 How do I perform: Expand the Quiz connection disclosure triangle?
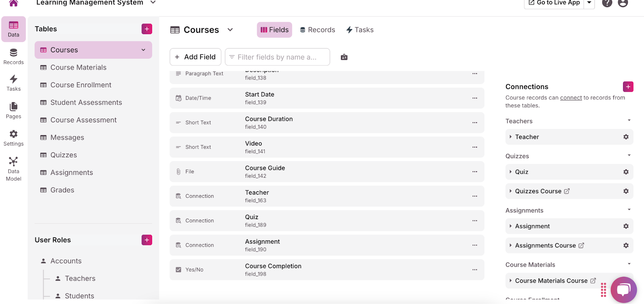(510, 172)
